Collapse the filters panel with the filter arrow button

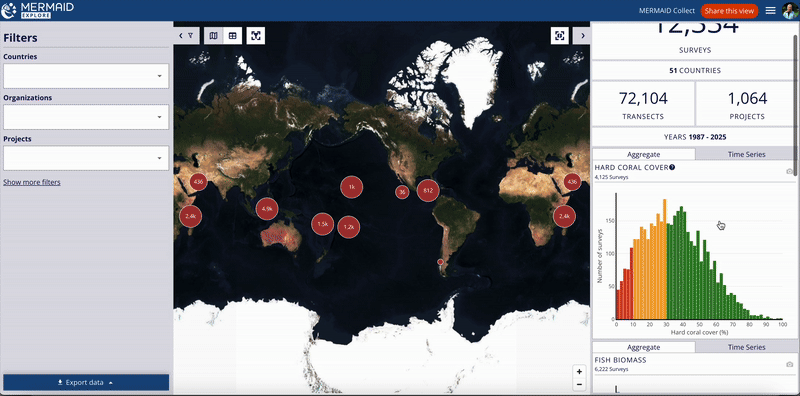186,36
